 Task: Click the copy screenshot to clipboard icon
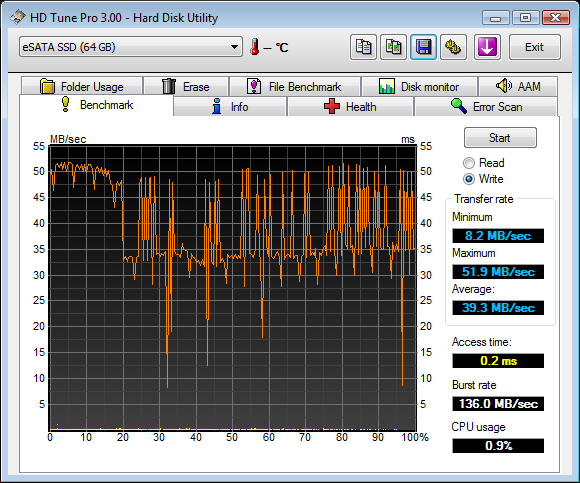click(x=394, y=47)
